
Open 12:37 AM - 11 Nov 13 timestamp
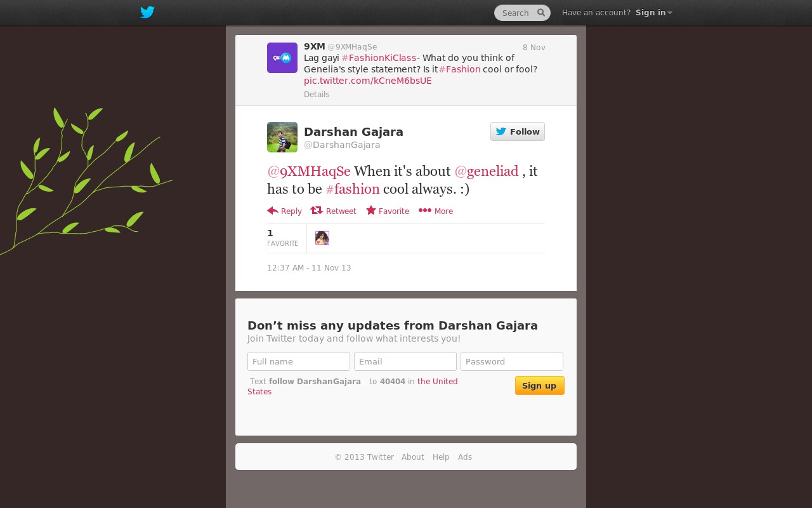click(x=309, y=268)
